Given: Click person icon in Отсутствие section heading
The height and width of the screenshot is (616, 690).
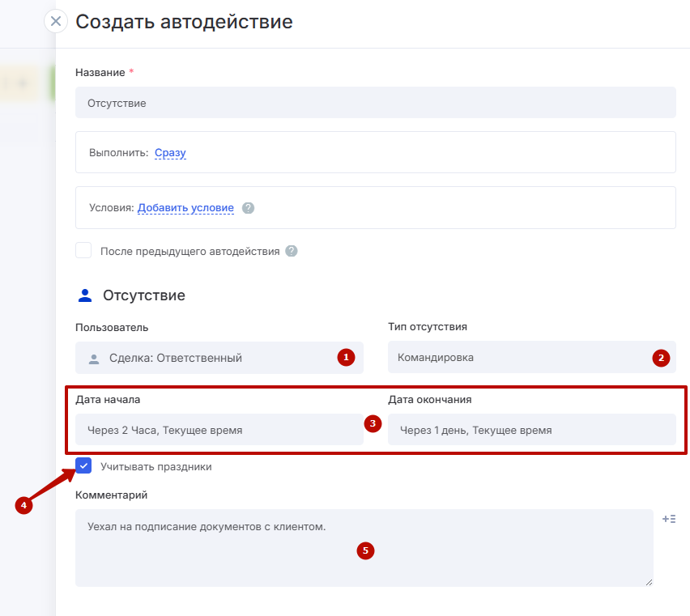Looking at the screenshot, I should click(x=85, y=295).
